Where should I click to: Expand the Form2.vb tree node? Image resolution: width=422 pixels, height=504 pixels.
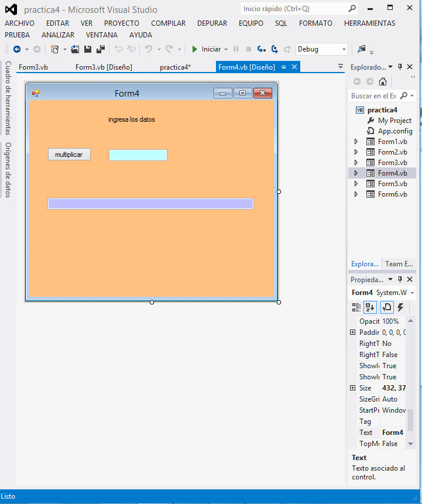[x=356, y=152]
